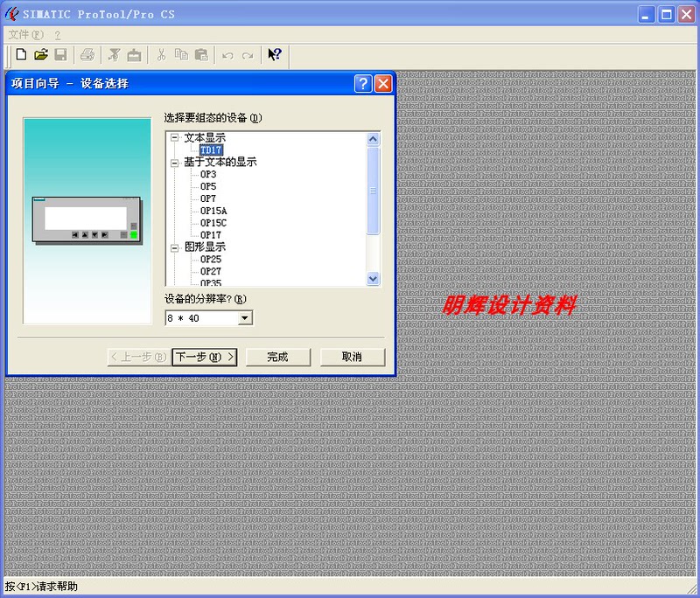The width and height of the screenshot is (700, 598).
Task: Click the 下一步(N) next button
Action: [x=205, y=358]
